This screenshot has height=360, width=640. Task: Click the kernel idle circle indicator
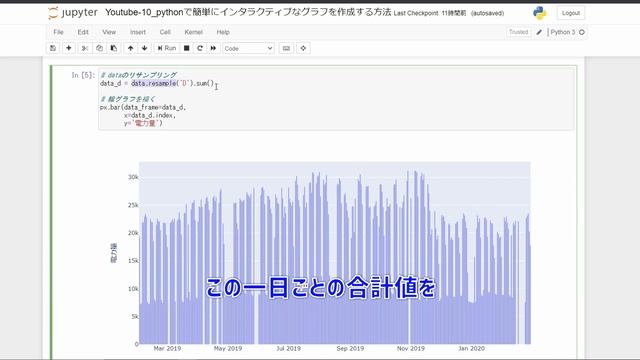click(582, 32)
